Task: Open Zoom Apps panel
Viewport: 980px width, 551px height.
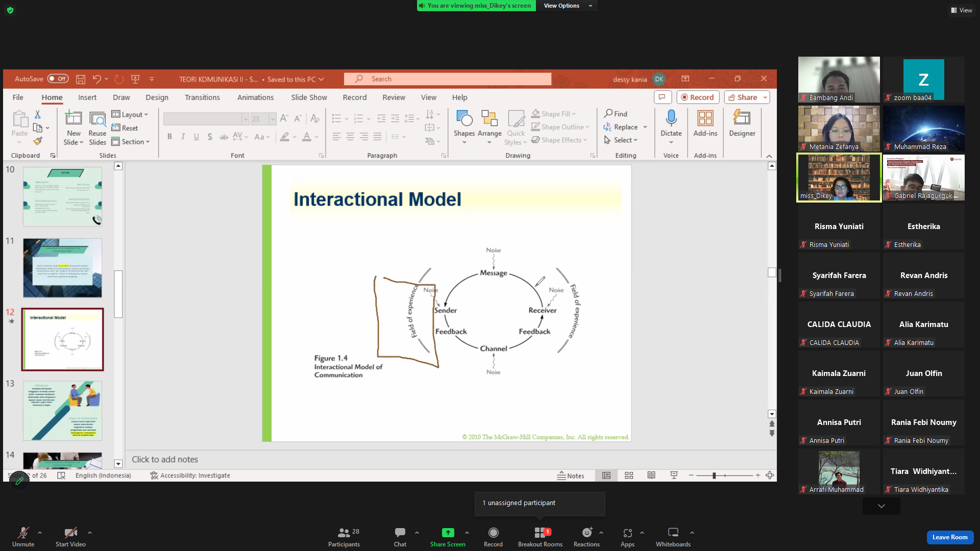Action: 627,537
